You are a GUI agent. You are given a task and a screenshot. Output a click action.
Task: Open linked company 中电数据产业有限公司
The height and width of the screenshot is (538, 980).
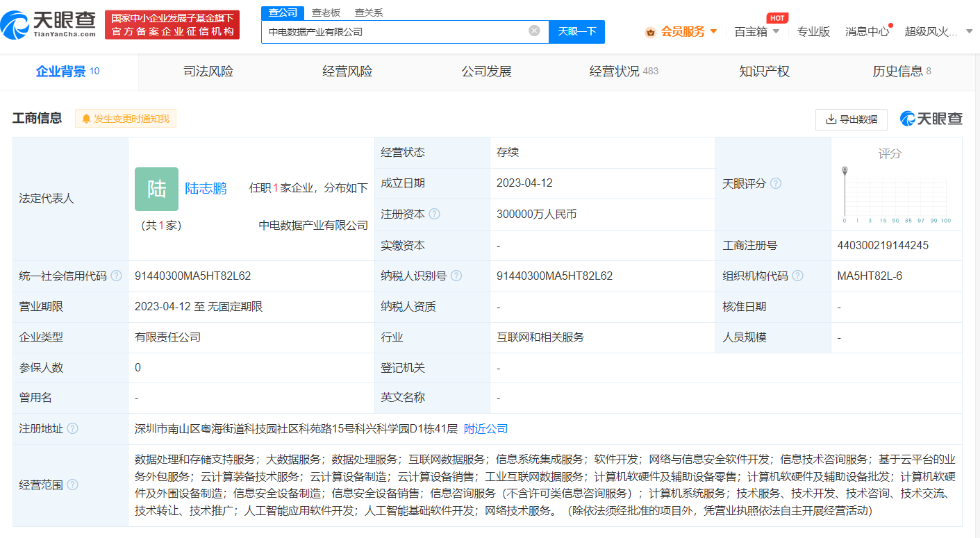313,226
